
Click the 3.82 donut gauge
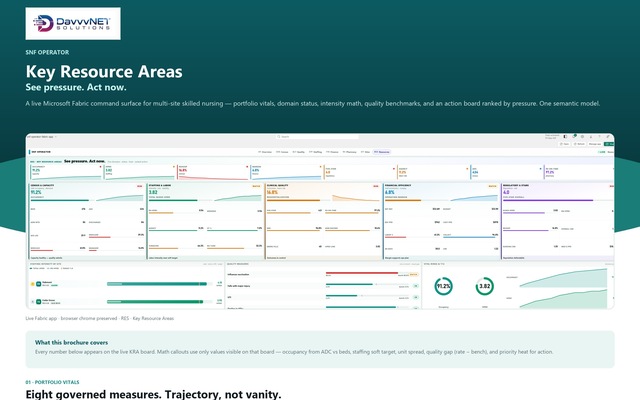coord(484,286)
